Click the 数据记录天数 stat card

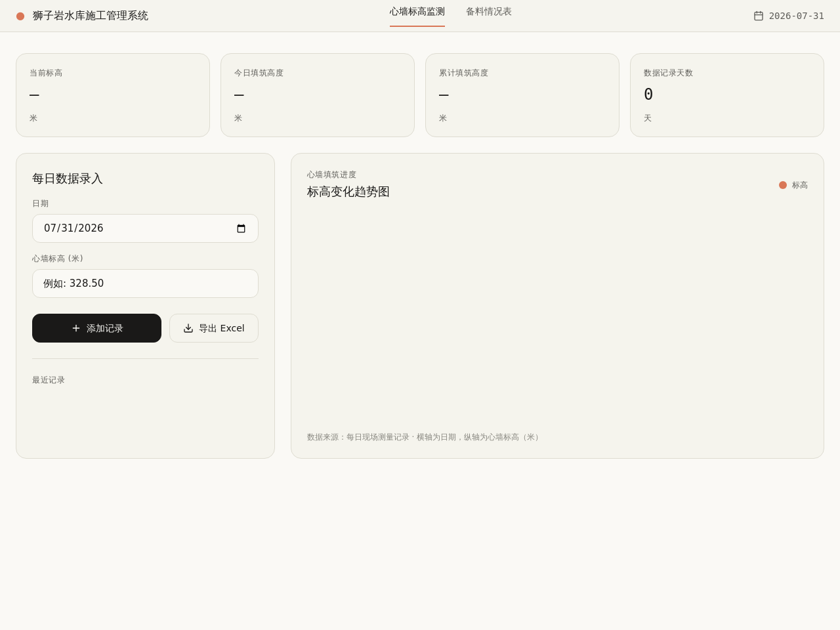(727, 95)
